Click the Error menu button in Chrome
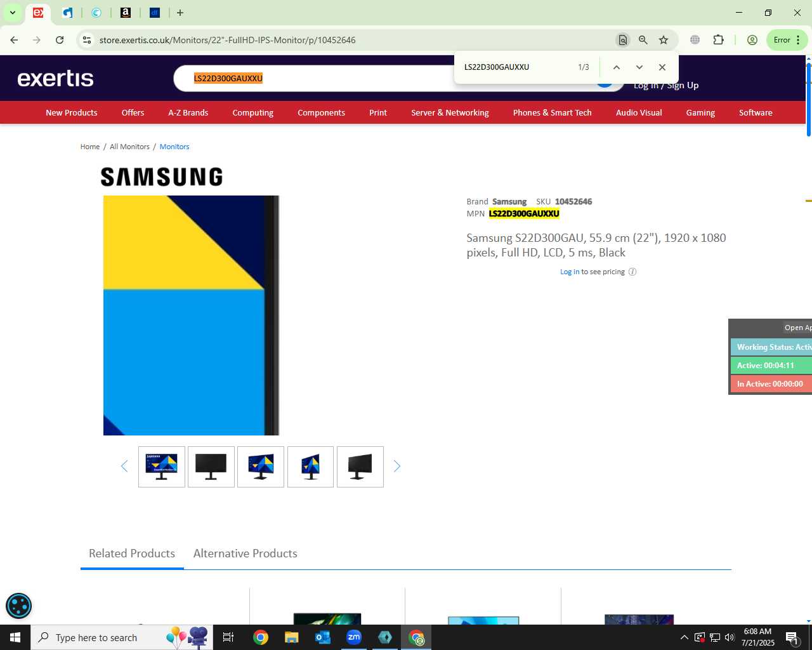Screen dimensions: 812x650 [x=787, y=40]
